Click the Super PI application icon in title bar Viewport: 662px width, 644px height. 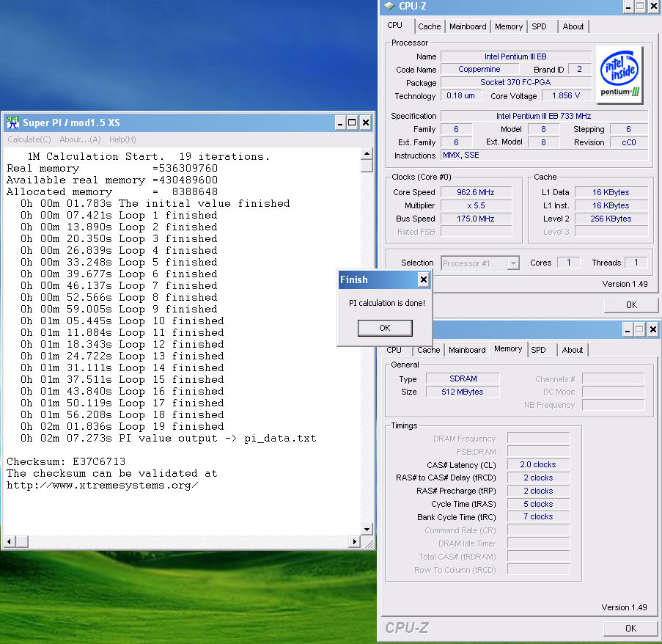[x=12, y=122]
